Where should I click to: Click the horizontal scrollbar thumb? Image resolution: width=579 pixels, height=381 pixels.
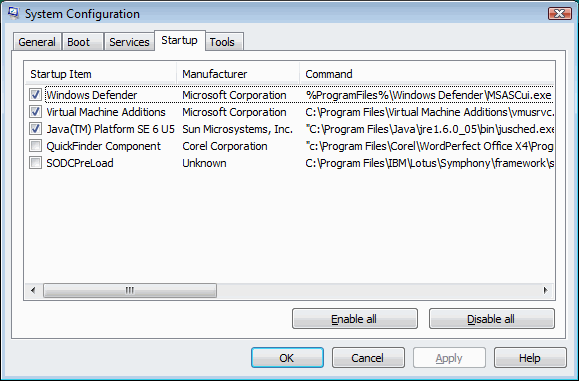(x=130, y=290)
